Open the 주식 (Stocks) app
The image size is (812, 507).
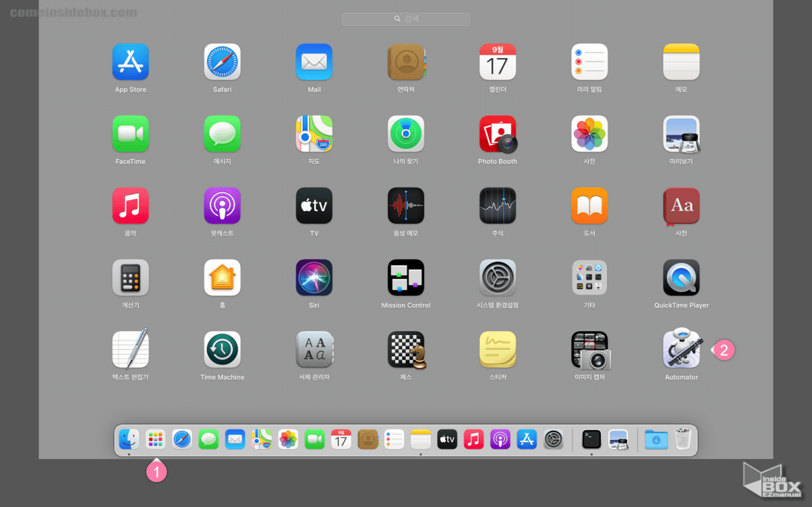pos(497,206)
